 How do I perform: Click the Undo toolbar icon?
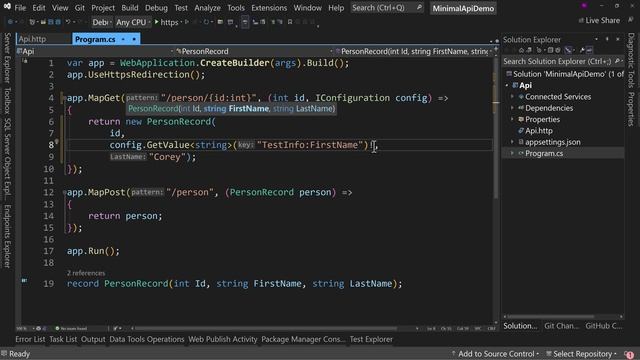click(68, 22)
